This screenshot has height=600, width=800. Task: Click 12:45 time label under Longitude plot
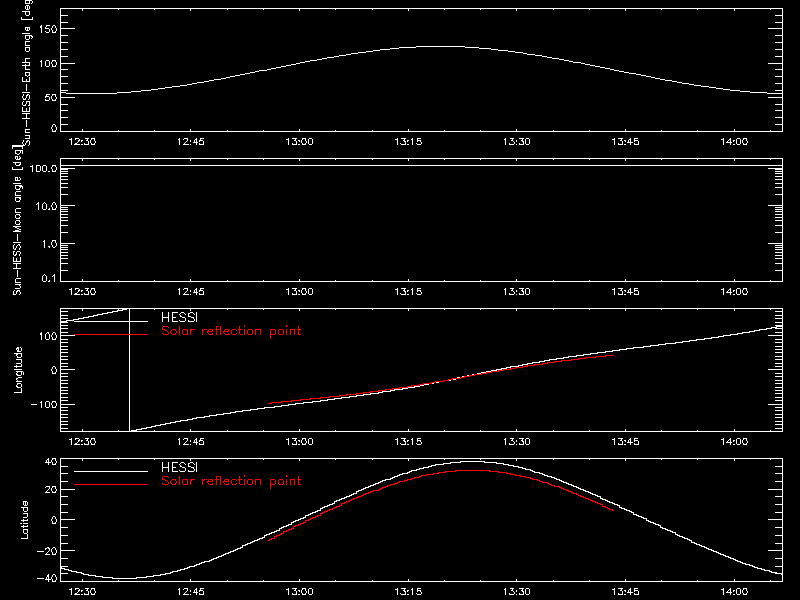191,442
